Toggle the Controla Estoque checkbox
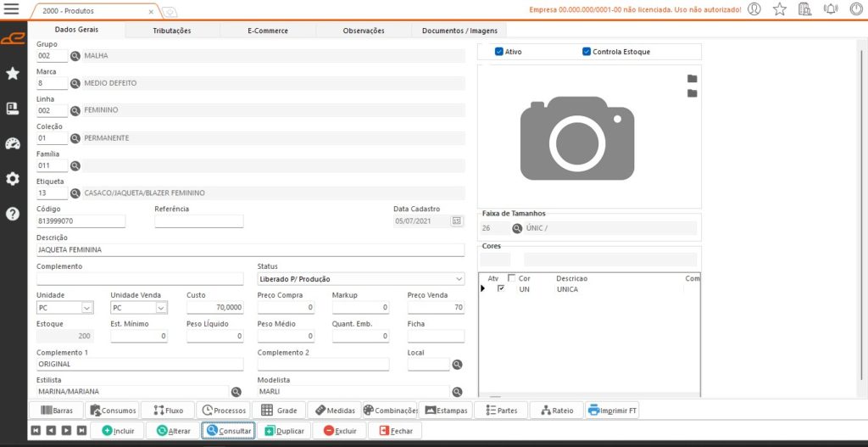 pyautogui.click(x=587, y=52)
